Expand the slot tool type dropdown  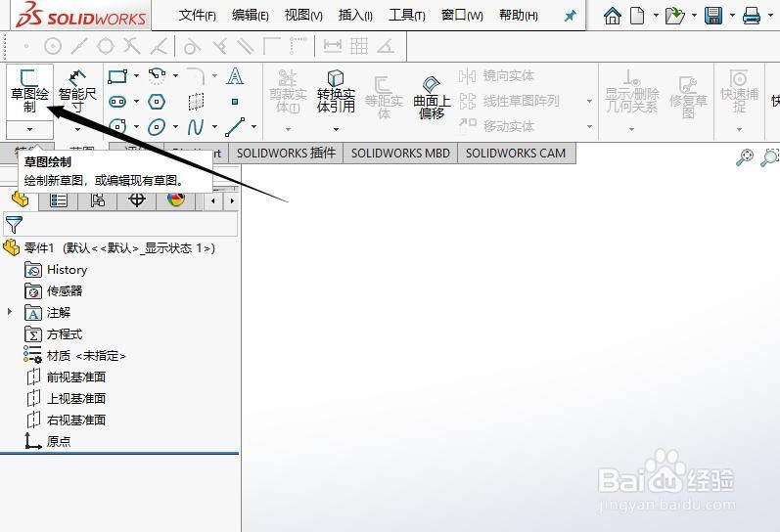pos(136,102)
